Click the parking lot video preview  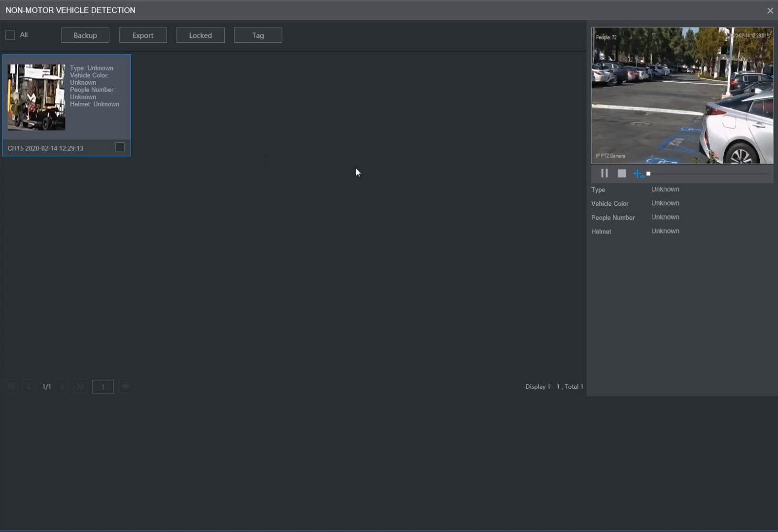(682, 95)
